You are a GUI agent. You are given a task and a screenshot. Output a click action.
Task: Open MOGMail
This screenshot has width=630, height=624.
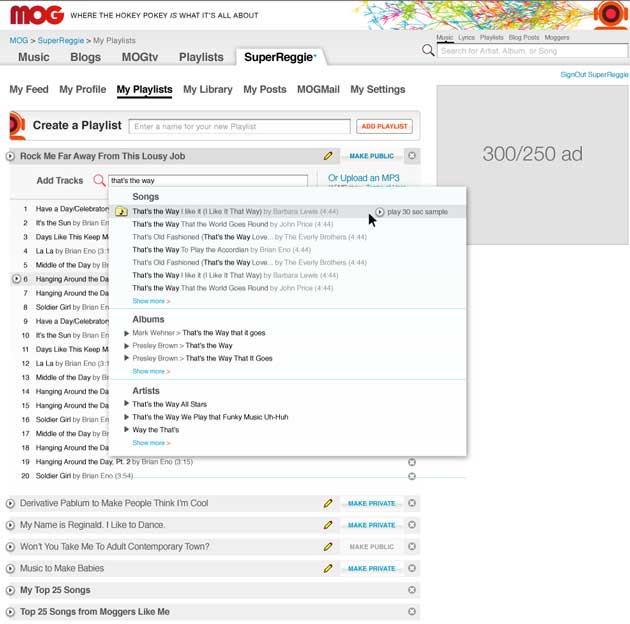tap(318, 89)
